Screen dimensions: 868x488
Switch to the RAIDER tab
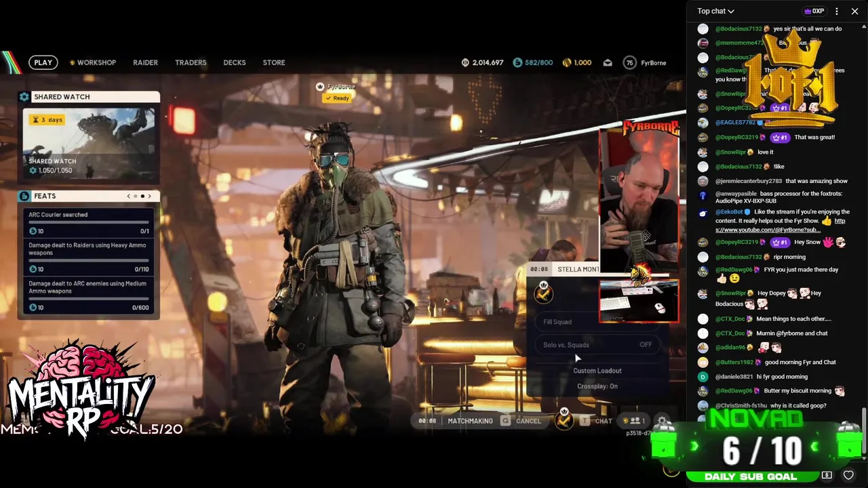(x=145, y=62)
